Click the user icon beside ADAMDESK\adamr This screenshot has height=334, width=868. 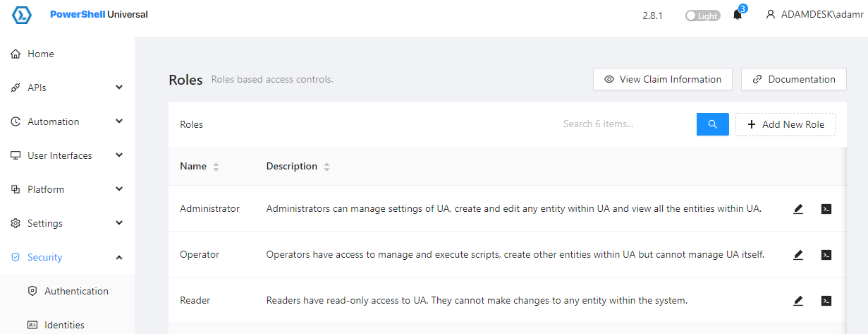(x=771, y=15)
